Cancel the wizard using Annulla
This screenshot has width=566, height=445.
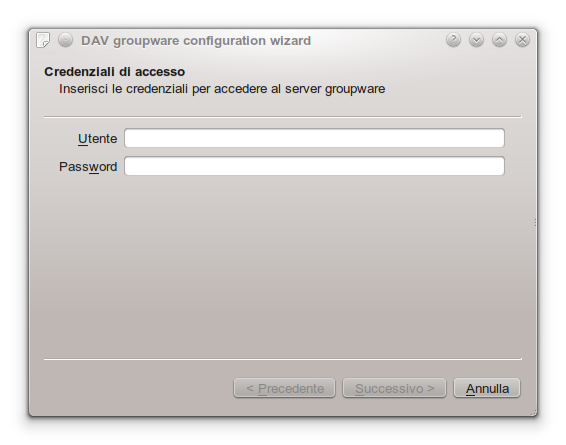[487, 388]
